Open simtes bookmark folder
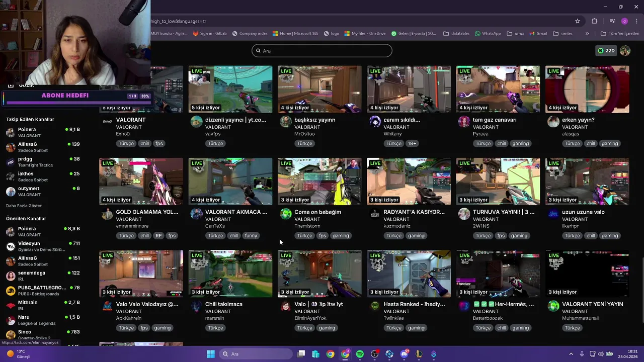Screen dimensions: 644x362 coord(562,34)
